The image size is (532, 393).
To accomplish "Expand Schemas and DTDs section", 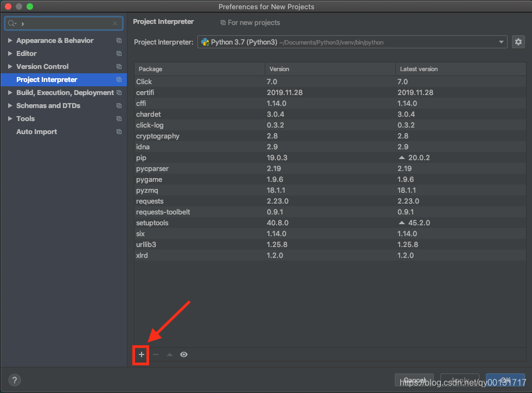I will pyautogui.click(x=10, y=106).
